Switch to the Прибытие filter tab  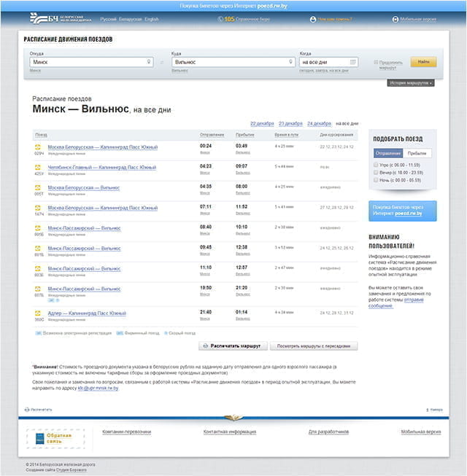click(x=419, y=154)
